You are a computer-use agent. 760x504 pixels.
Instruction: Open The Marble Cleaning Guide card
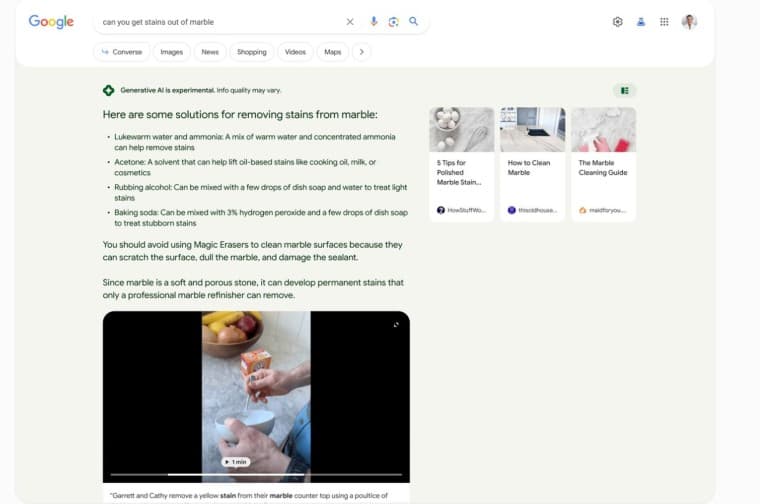click(603, 164)
